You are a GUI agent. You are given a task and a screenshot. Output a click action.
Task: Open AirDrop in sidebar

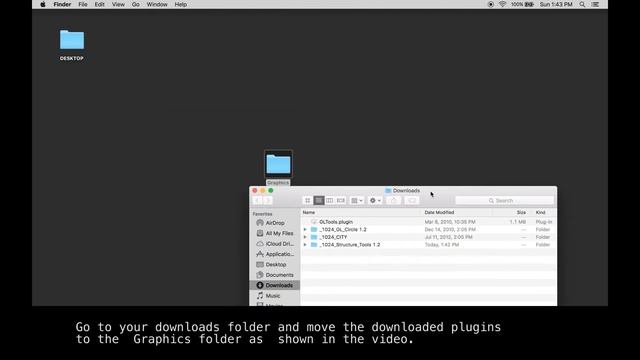(x=274, y=223)
